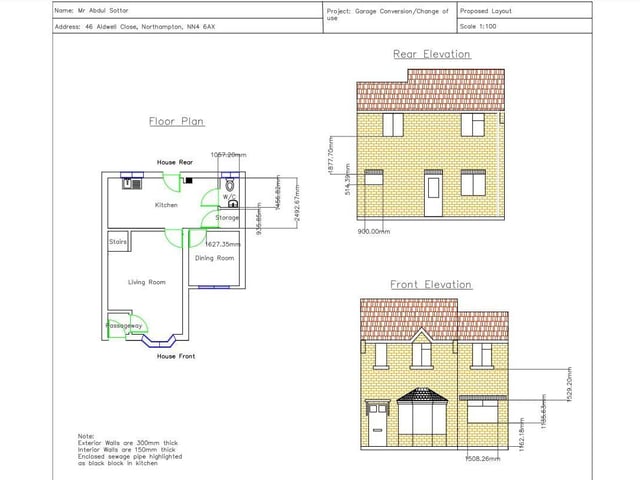Select the bay window on Front Elevation

coord(422,417)
